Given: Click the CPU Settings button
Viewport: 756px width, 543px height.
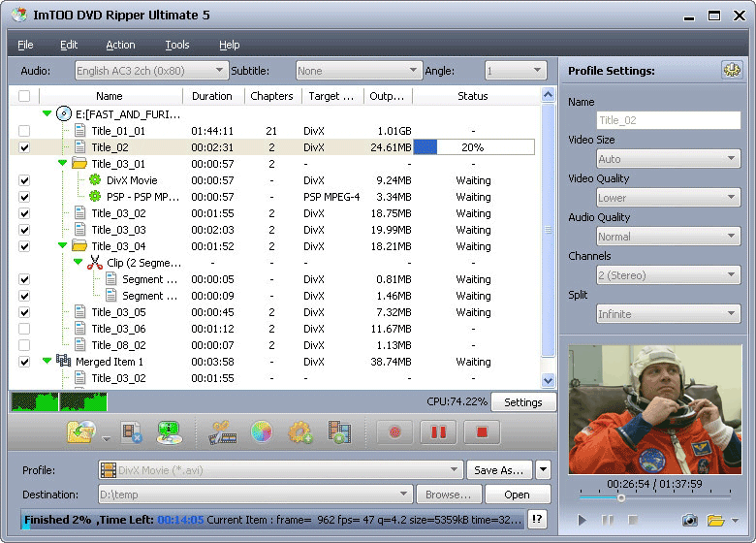Looking at the screenshot, I should coord(522,402).
